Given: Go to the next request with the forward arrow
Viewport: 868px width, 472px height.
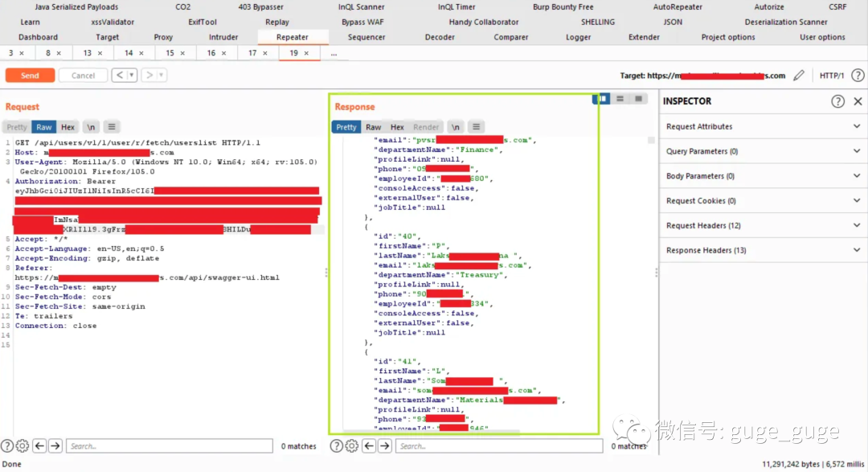Looking at the screenshot, I should 149,75.
